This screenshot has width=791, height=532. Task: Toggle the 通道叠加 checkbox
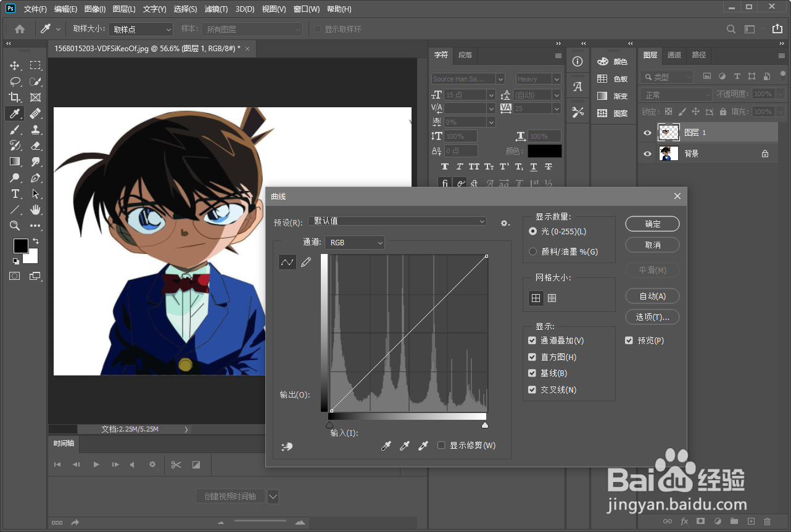(532, 340)
